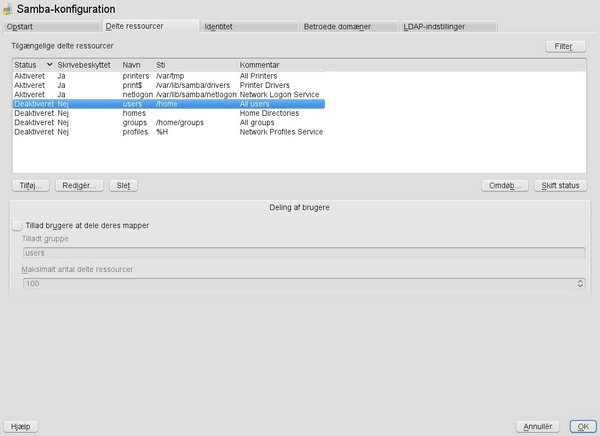Click the Skift status button

click(560, 186)
